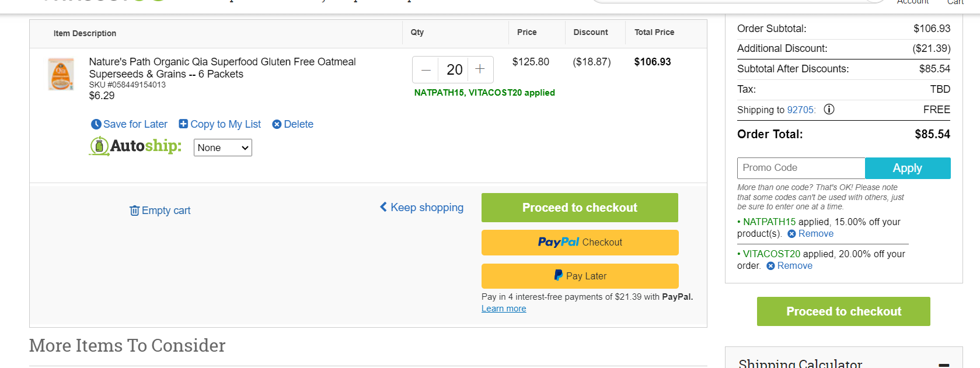Click Proceed to checkout below item list
980x368 pixels.
(x=580, y=208)
